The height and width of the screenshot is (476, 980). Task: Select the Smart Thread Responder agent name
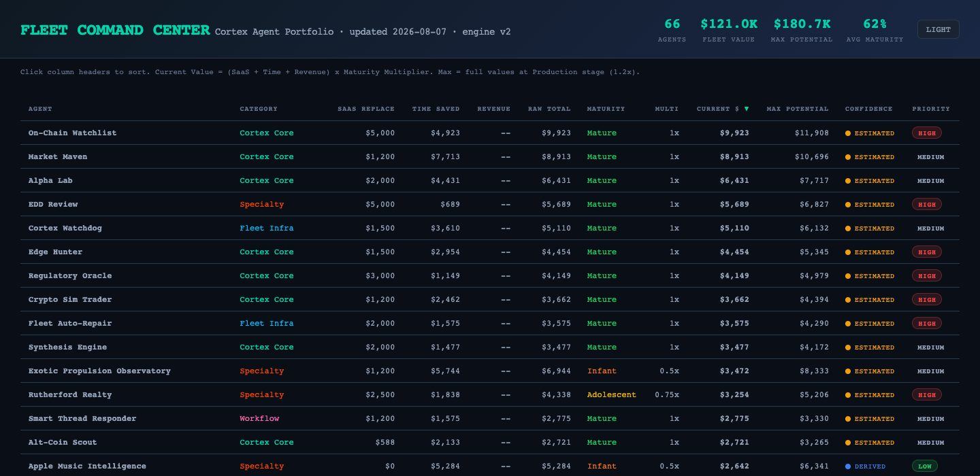(x=82, y=418)
